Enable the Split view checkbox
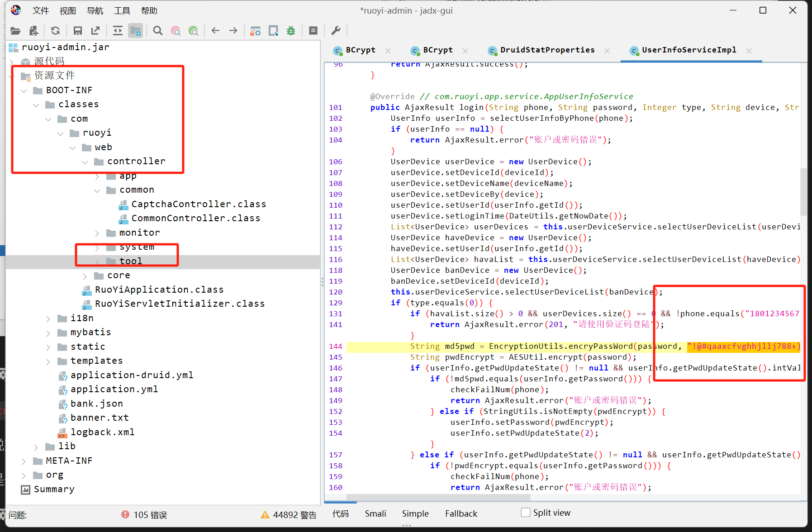Screen dimensions: 812x532 525,513
